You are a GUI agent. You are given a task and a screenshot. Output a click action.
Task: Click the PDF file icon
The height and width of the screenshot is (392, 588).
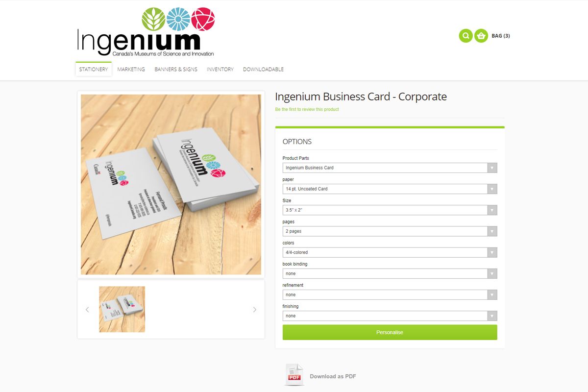(294, 375)
